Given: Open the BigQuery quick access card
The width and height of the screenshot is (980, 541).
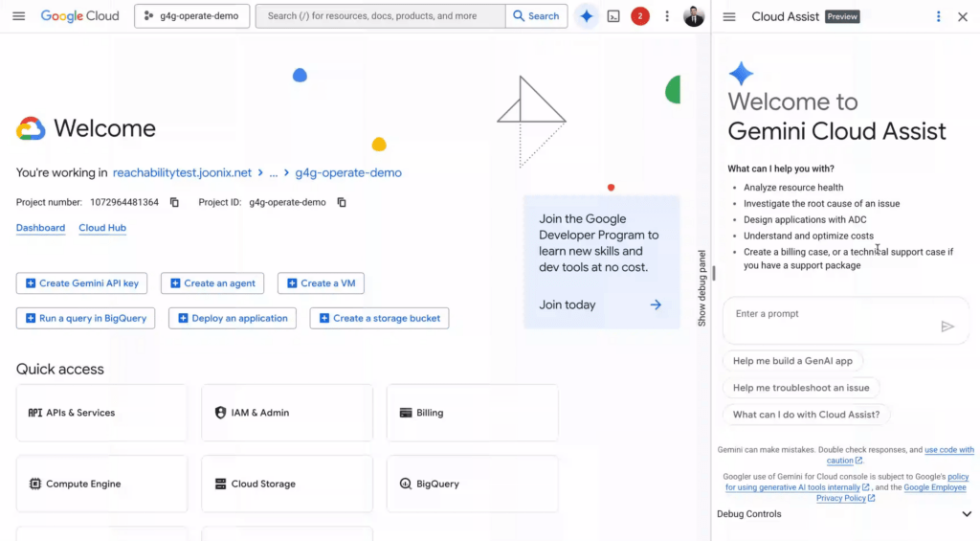Looking at the screenshot, I should click(x=472, y=485).
